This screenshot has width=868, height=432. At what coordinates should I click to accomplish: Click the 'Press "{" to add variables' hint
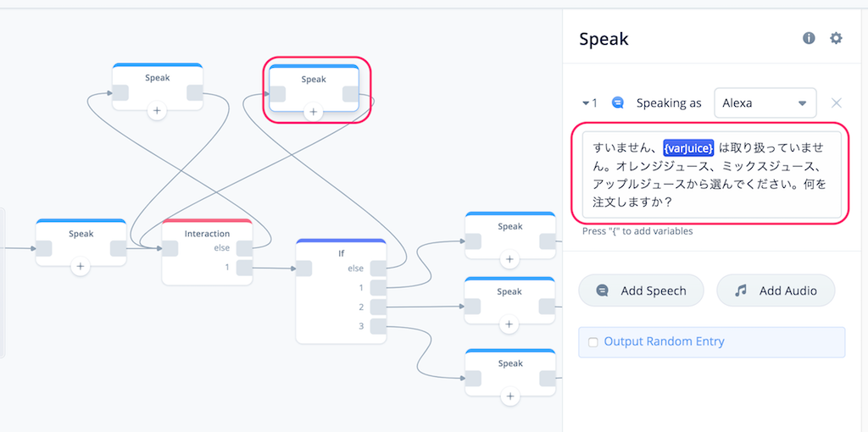coord(637,231)
